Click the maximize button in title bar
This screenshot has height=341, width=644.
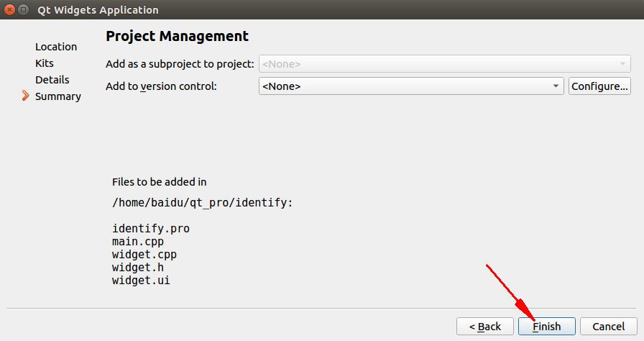coord(24,10)
